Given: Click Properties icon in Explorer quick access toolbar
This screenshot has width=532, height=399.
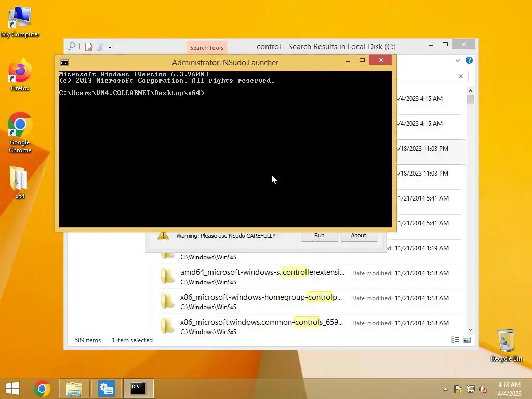Looking at the screenshot, I should tap(89, 46).
